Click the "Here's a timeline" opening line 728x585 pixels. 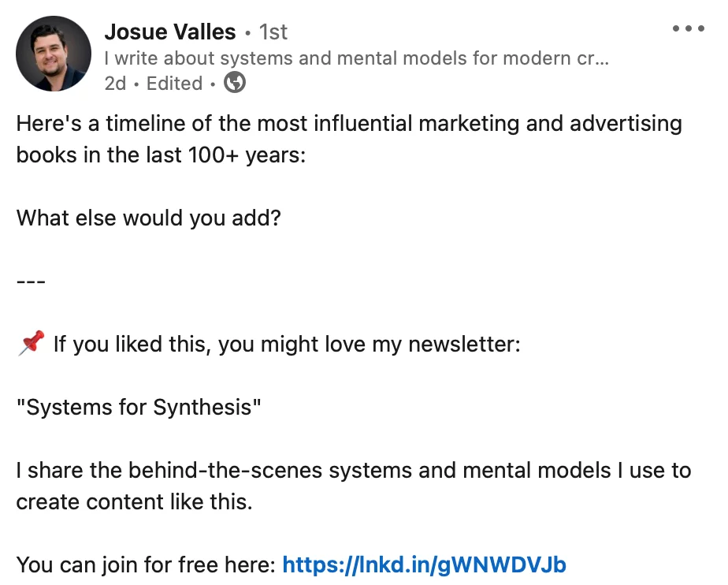point(349,124)
